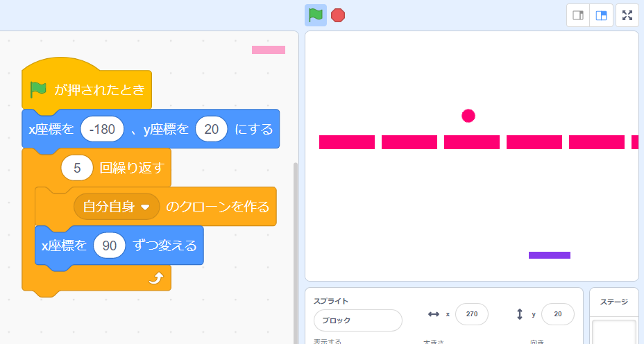Screen dimensions: 644x344
Task: Click sprite name field ブロック
Action: pos(357,320)
